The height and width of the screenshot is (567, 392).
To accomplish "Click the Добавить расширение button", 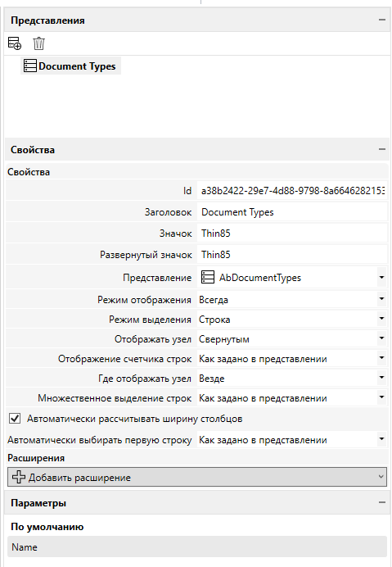I will pos(197,477).
